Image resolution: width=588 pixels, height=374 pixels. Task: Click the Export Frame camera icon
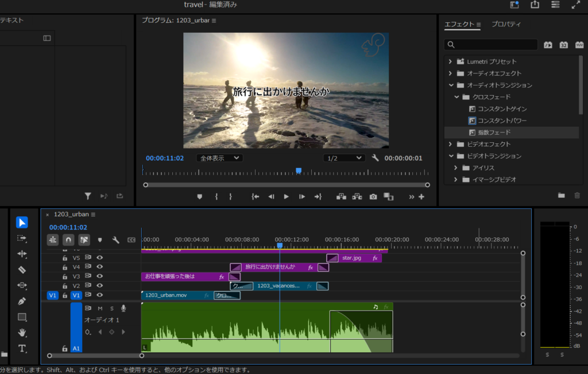(x=373, y=197)
